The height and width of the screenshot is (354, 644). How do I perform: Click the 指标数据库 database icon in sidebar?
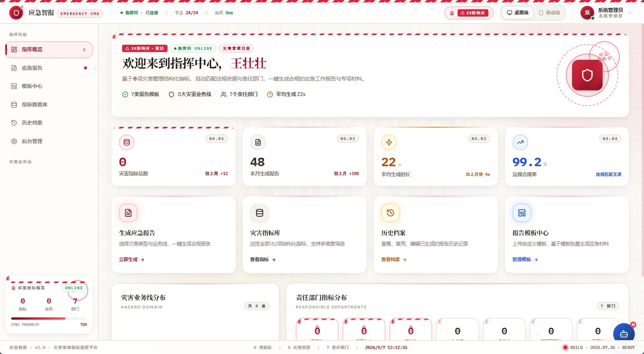14,105
